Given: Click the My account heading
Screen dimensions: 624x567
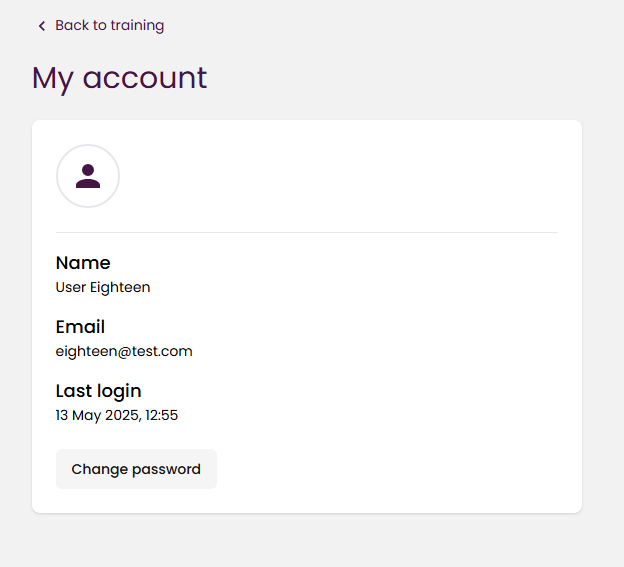Looking at the screenshot, I should [x=119, y=78].
